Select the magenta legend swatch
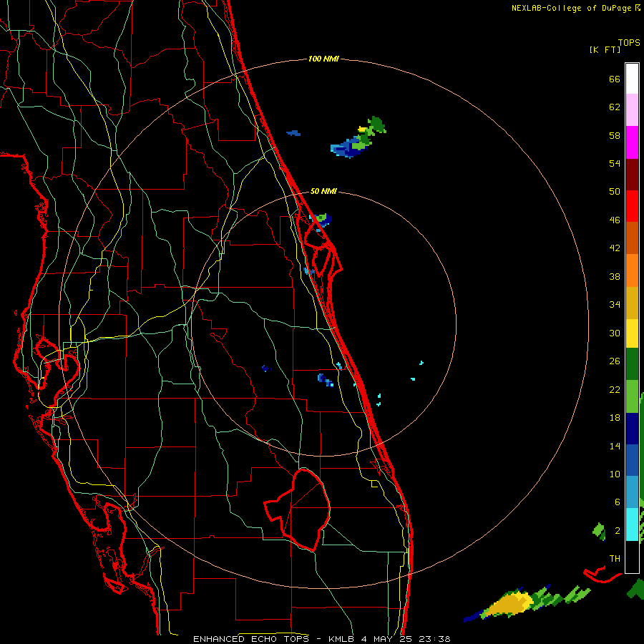The width and height of the screenshot is (644, 644). [x=632, y=142]
